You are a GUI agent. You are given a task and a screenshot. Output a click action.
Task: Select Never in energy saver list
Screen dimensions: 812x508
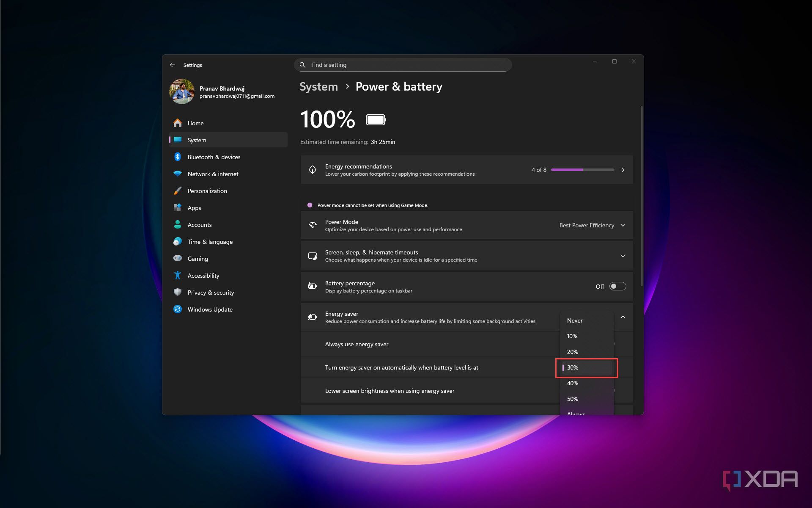[587, 320]
